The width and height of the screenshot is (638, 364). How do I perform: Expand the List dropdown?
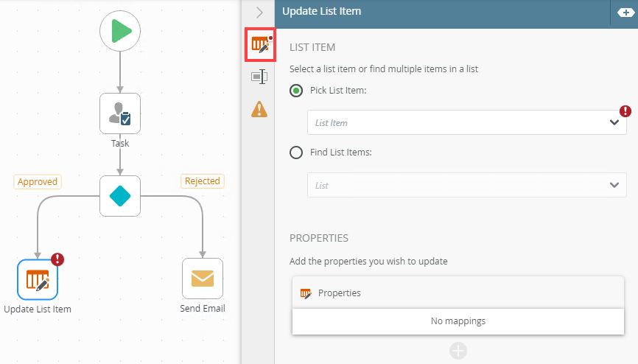614,186
